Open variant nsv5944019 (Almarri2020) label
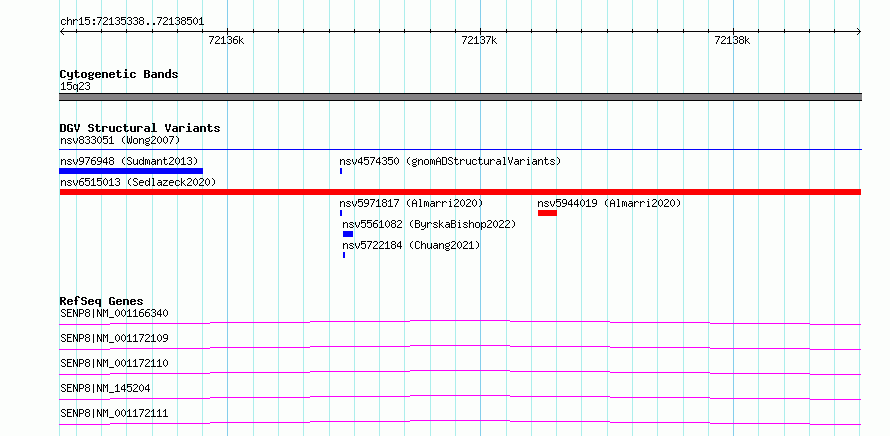The width and height of the screenshot is (890, 436). [x=609, y=203]
